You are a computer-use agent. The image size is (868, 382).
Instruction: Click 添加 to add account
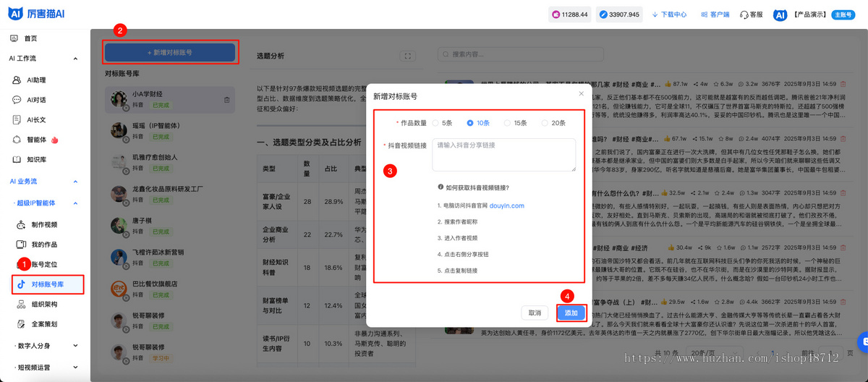click(571, 313)
